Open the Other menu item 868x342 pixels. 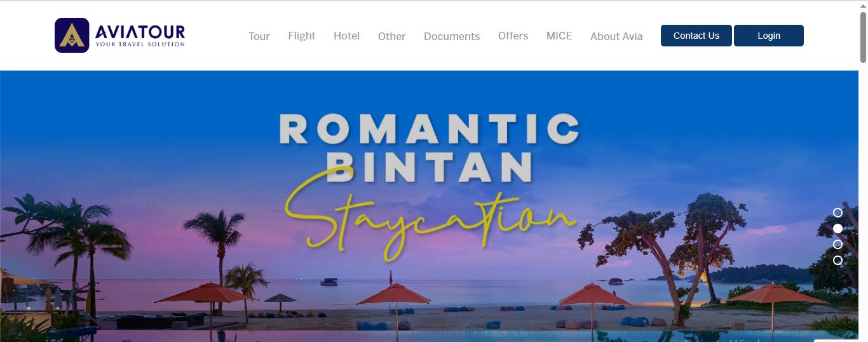(392, 36)
